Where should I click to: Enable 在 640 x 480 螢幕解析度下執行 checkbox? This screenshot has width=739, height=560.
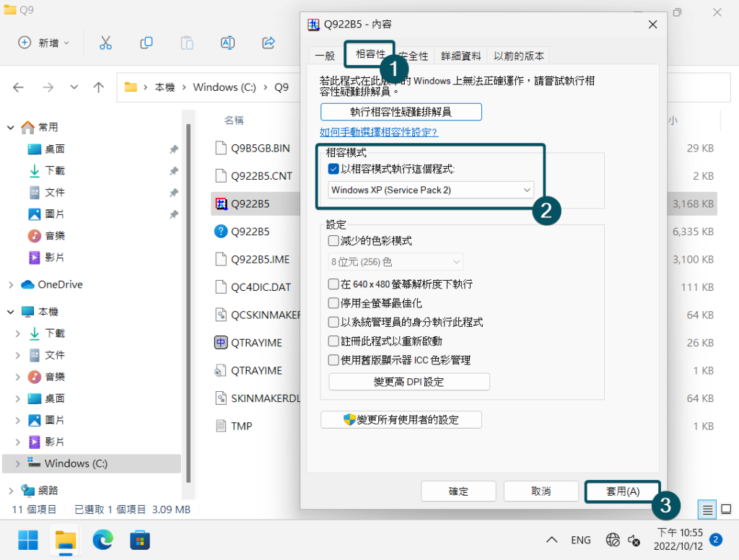(333, 284)
